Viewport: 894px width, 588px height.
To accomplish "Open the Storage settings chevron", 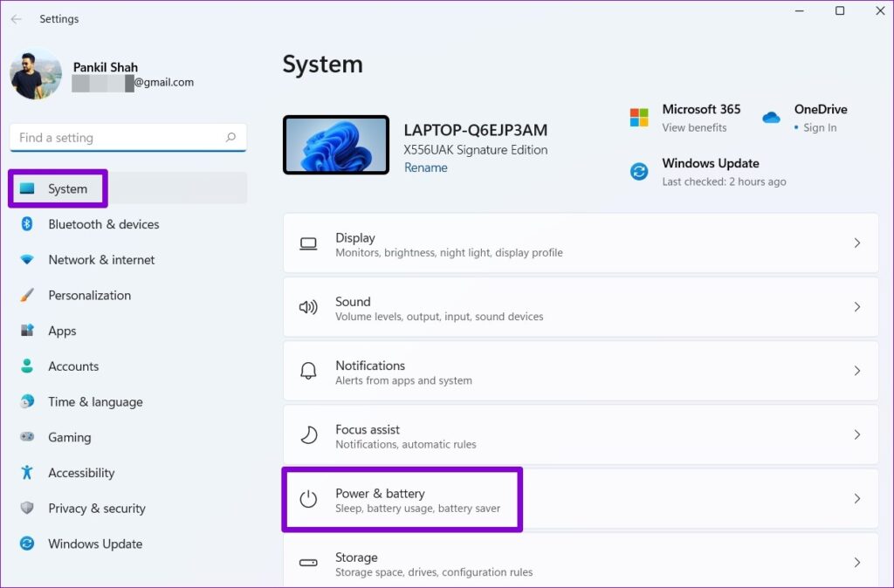I will 856,563.
